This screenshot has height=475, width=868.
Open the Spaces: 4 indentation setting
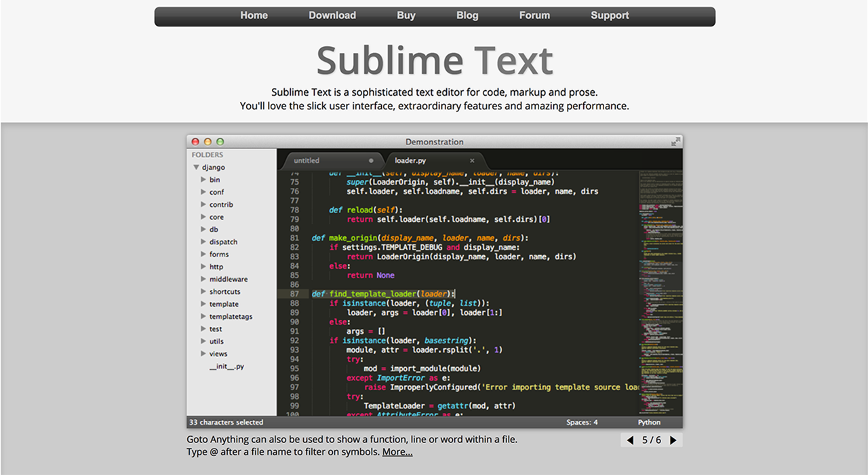582,422
